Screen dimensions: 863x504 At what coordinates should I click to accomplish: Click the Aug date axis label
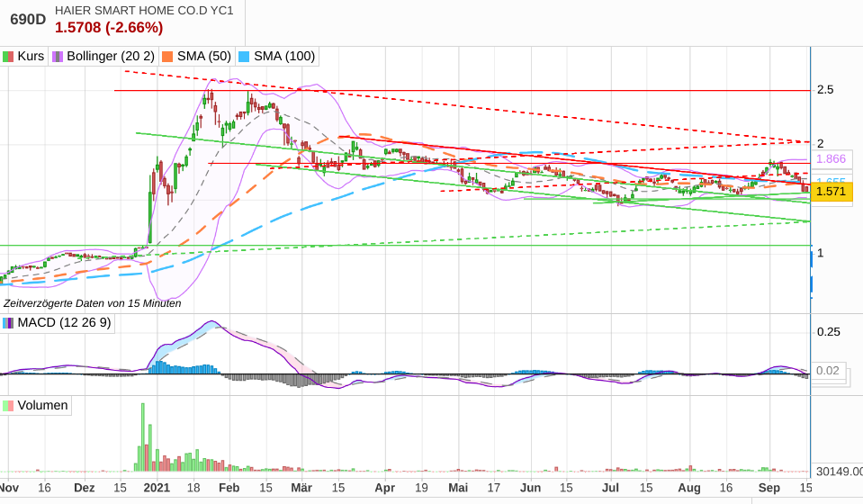689,488
